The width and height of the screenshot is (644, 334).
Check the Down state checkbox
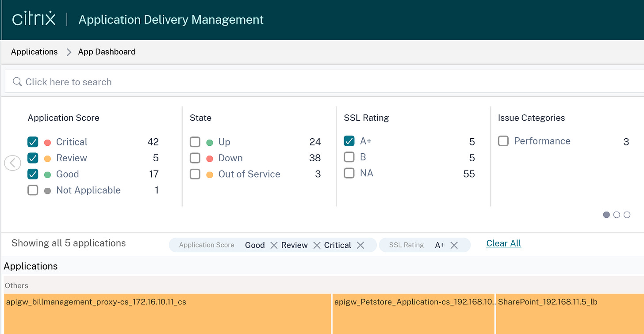click(195, 158)
